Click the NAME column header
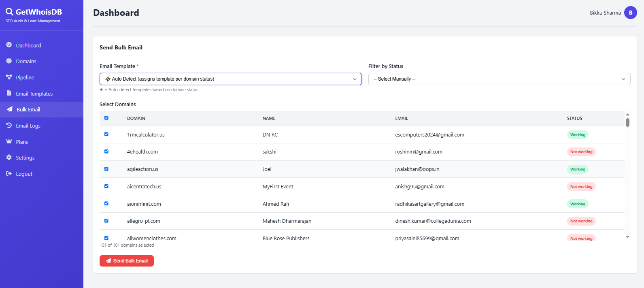Viewport: 644px width, 288px height. (269, 118)
